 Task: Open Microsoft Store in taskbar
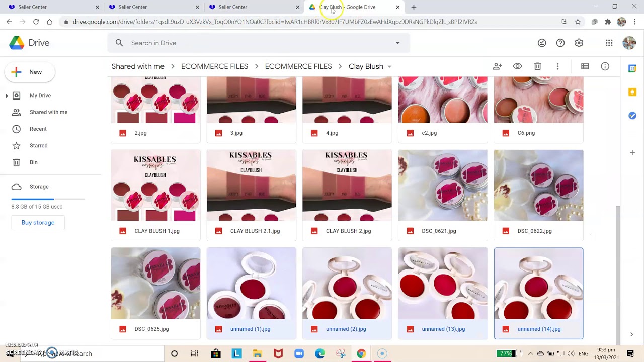(216, 353)
